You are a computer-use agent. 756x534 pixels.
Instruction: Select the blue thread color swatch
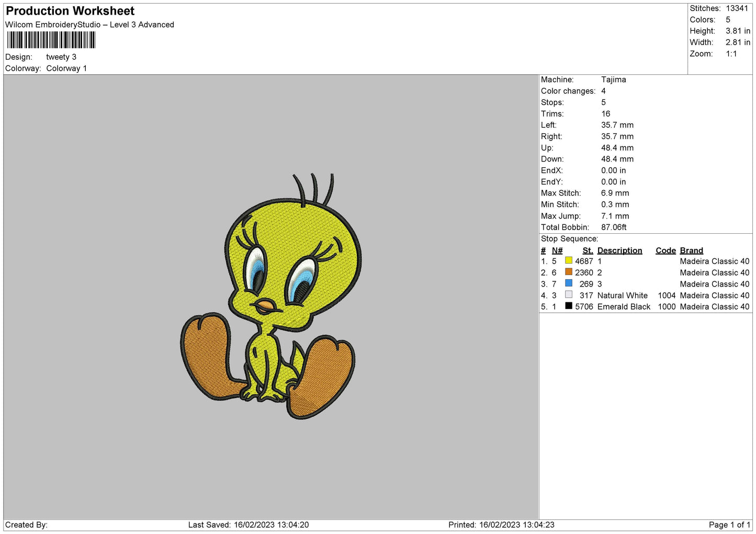pyautogui.click(x=569, y=283)
